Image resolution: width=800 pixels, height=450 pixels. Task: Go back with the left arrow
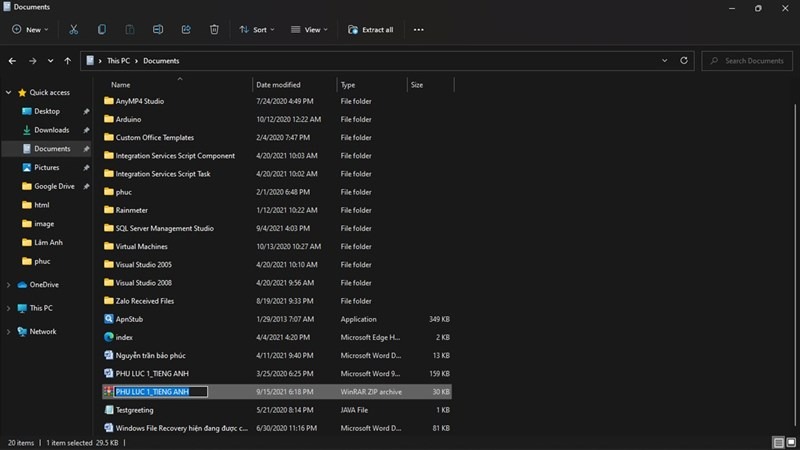point(12,61)
